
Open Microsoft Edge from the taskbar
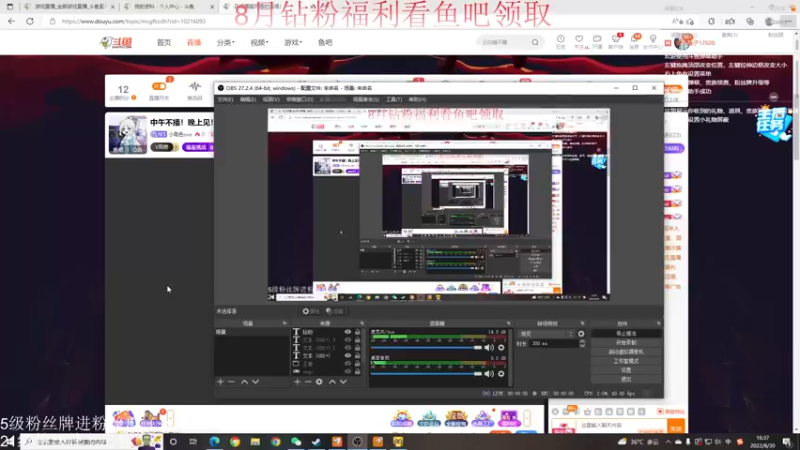coord(214,441)
